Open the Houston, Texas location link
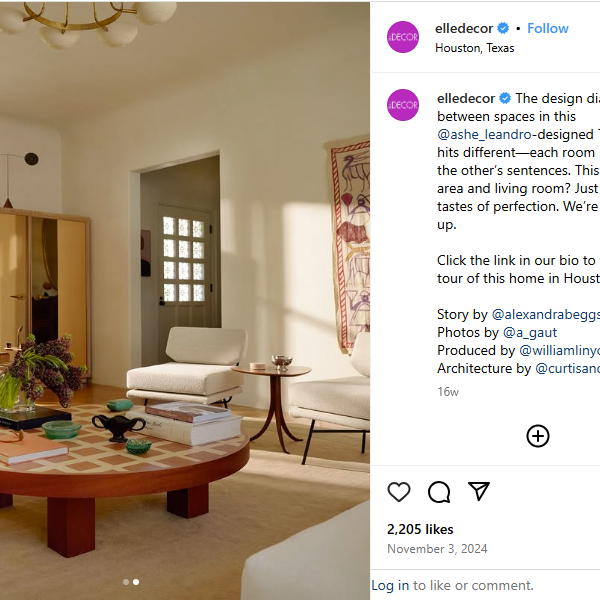This screenshot has height=600, width=600. point(474,48)
